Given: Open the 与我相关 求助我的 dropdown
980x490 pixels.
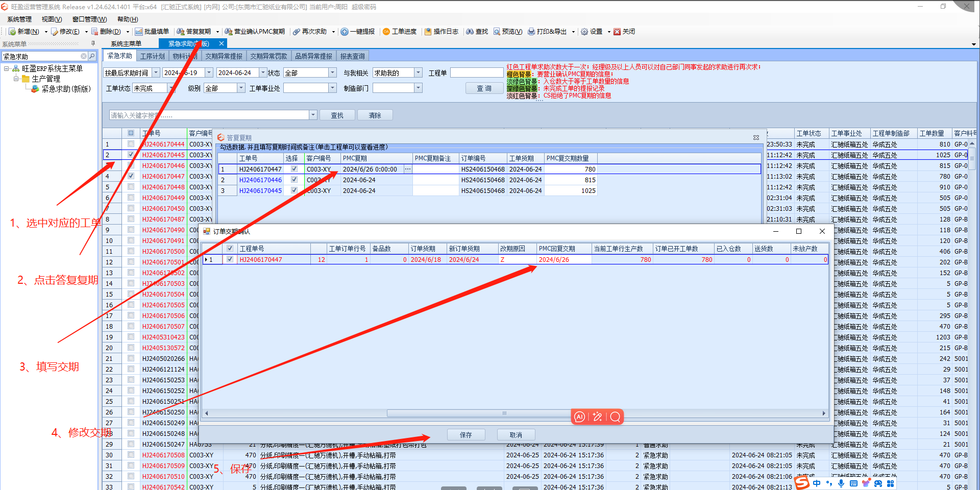Looking at the screenshot, I should click(x=418, y=73).
